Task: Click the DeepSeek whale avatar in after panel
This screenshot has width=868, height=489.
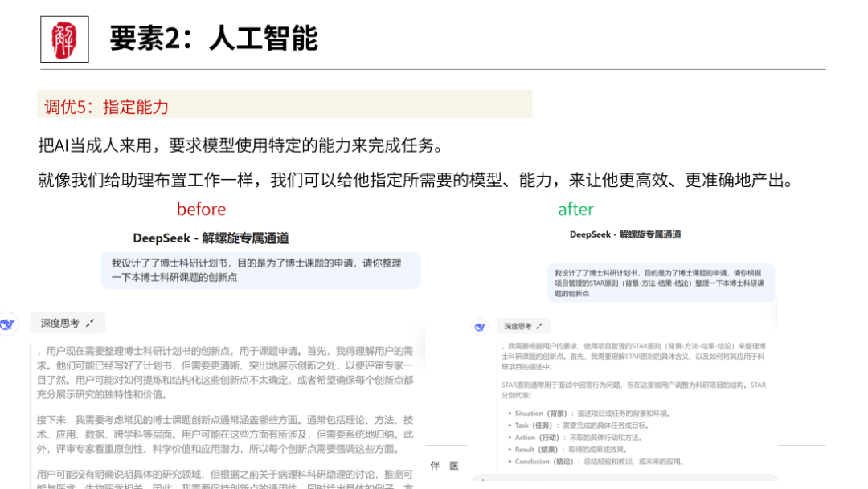Action: tap(480, 326)
